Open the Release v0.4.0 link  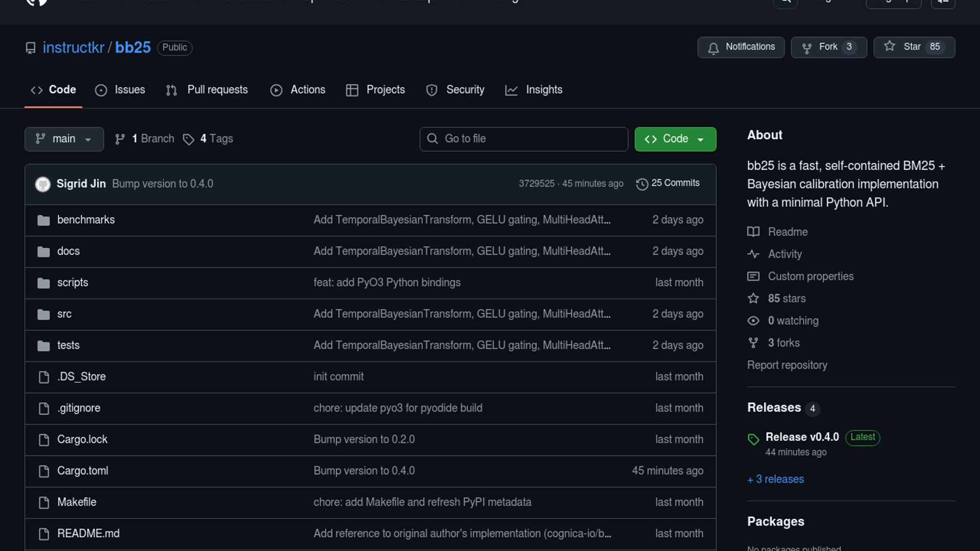pos(802,437)
